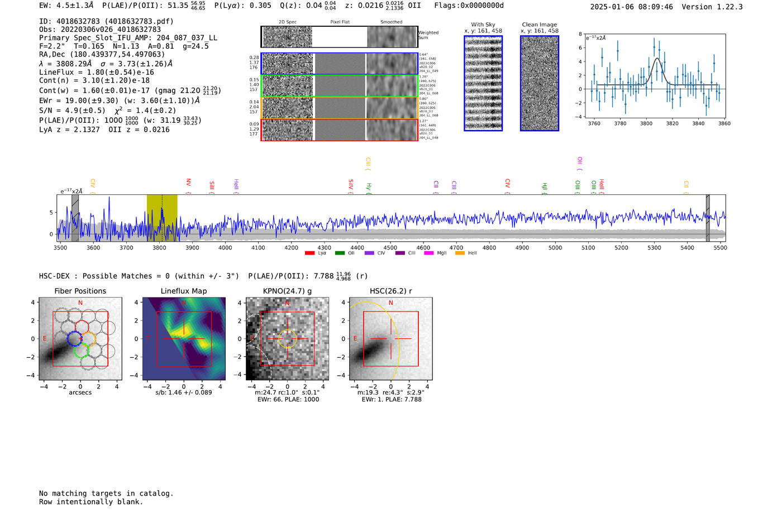Click the 's/b: 1.46 +/- 0.089' caption
Screen dimensions: 782x532
184,392
